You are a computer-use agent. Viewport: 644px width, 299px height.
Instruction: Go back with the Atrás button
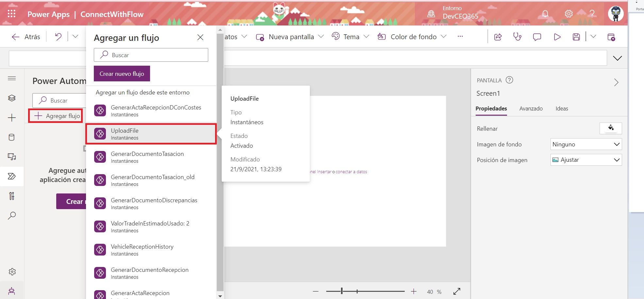[x=26, y=37]
